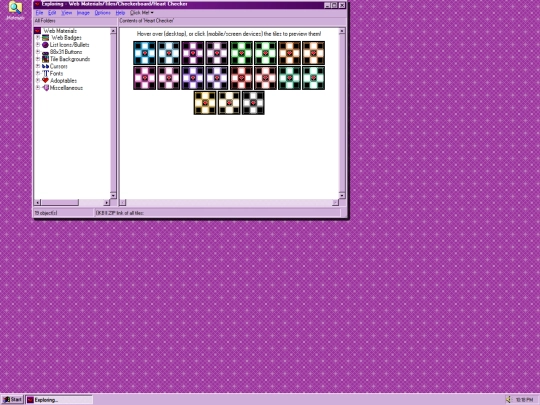Screen dimensions: 540x405
Task: Click the List Icons/Bullets purple ball icon
Action: point(45,45)
